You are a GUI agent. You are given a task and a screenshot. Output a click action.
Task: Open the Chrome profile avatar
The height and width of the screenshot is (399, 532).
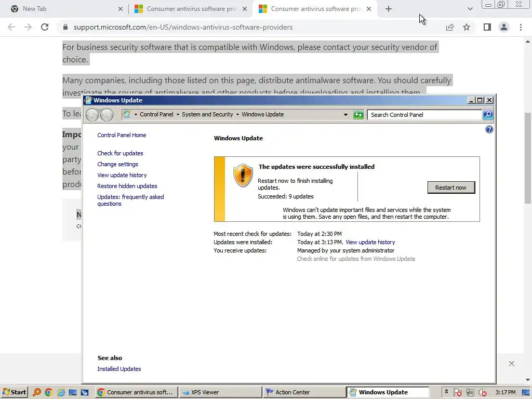(504, 27)
